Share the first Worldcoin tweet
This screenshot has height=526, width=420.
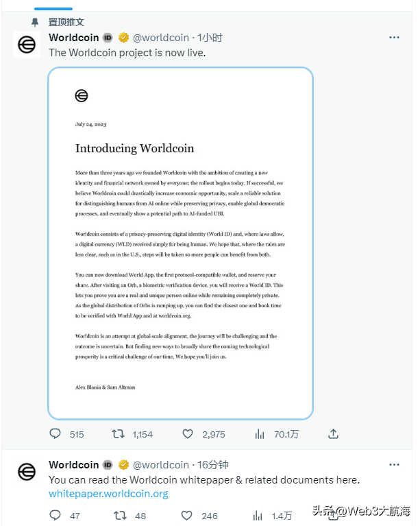point(333,434)
